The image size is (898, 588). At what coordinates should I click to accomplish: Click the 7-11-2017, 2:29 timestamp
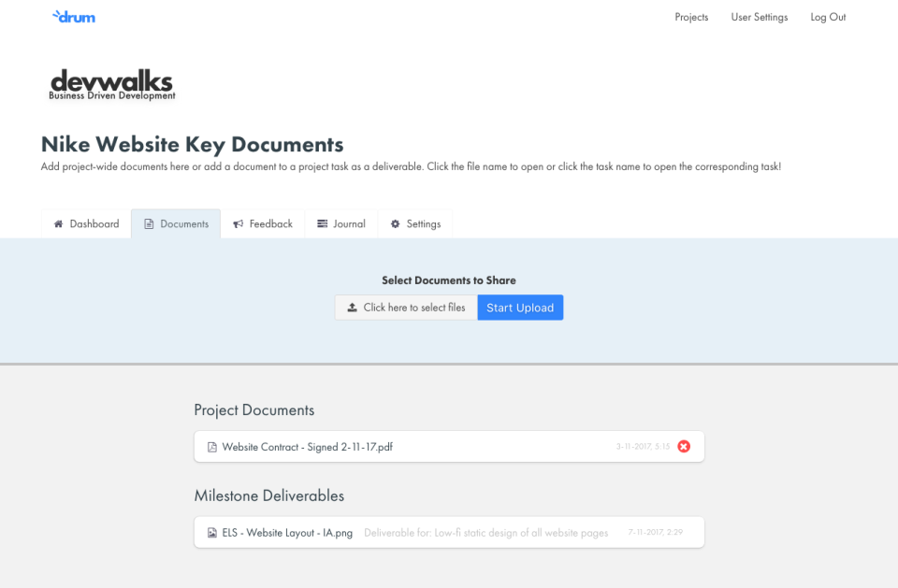pos(655,533)
